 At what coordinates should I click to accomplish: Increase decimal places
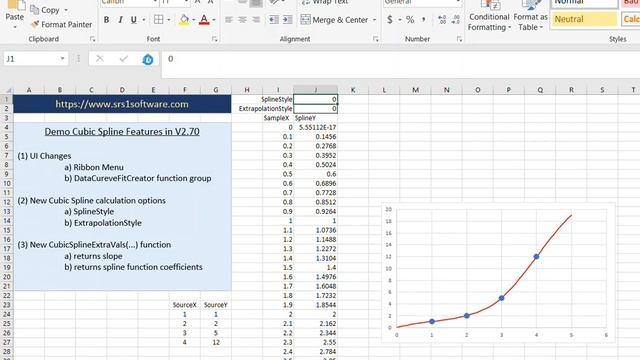[x=442, y=20]
